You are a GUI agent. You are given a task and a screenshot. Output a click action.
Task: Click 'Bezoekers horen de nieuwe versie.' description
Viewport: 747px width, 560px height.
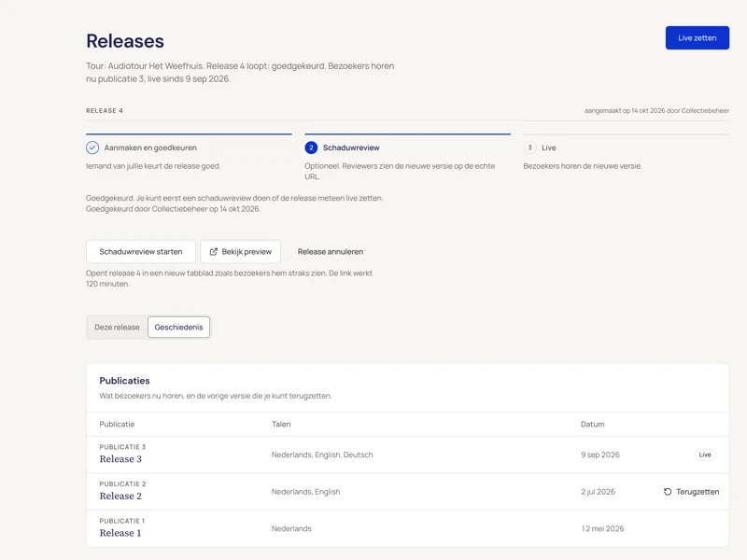coord(583,166)
